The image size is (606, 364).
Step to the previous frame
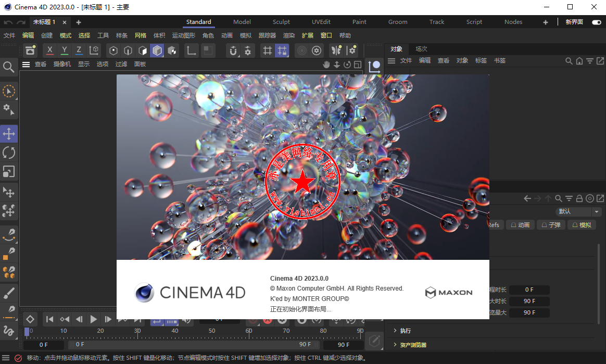79,319
